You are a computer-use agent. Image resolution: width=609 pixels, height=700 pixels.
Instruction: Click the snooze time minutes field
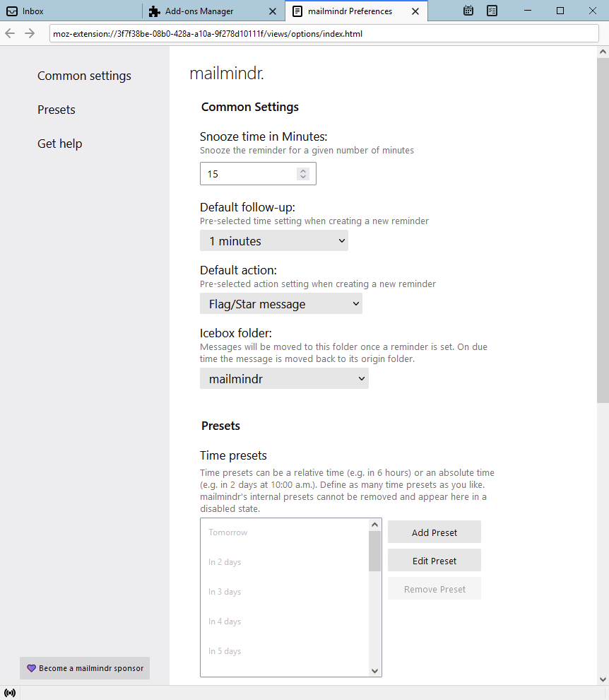pos(258,174)
